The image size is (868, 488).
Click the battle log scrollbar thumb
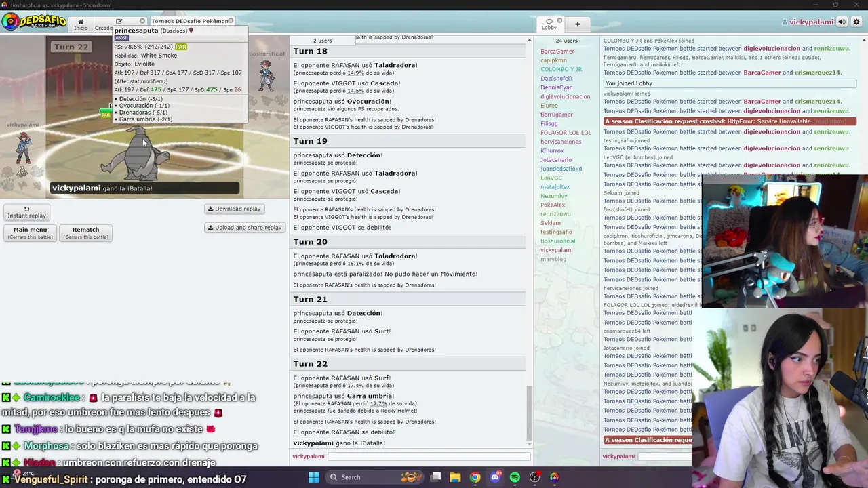click(x=530, y=411)
